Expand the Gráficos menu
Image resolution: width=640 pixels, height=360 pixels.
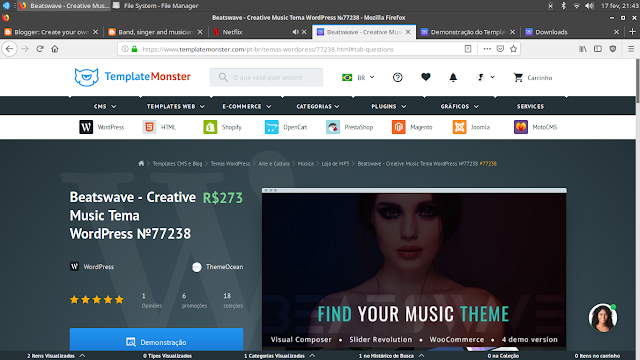click(460, 106)
